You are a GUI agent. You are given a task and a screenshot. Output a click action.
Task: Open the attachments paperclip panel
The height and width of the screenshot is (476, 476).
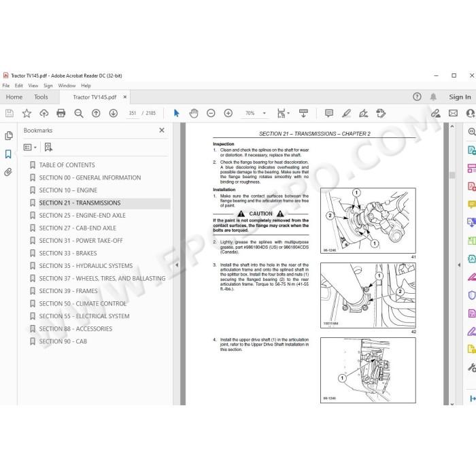pyautogui.click(x=8, y=172)
